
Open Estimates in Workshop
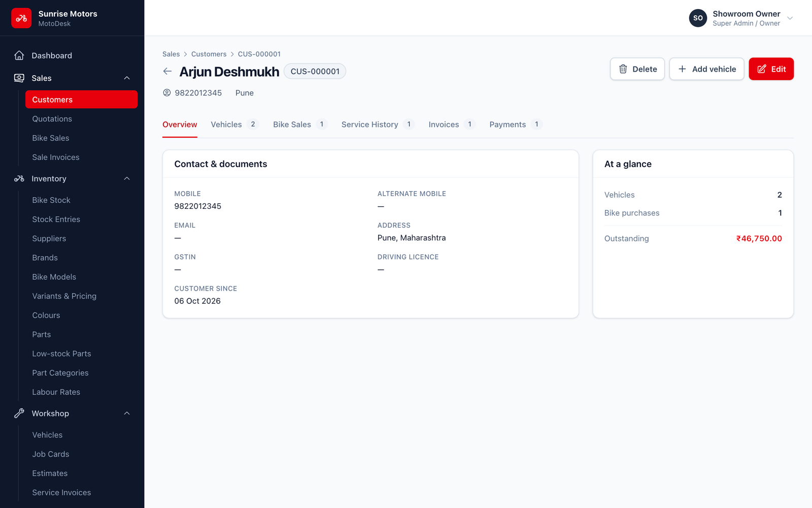pos(81,473)
